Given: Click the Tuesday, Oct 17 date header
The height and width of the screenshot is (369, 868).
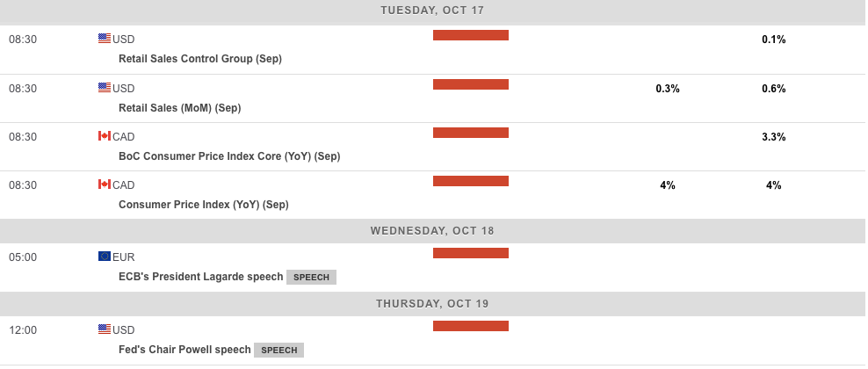Looking at the screenshot, I should (433, 11).
